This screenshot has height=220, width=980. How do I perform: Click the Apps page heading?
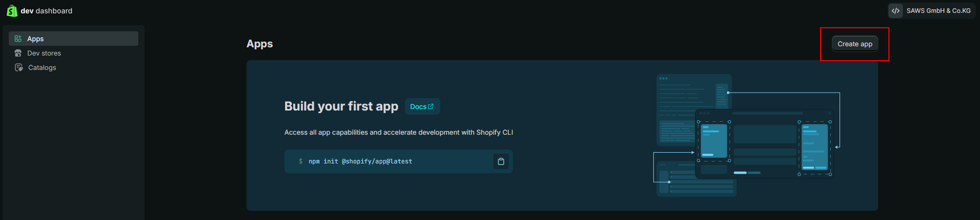click(x=260, y=44)
